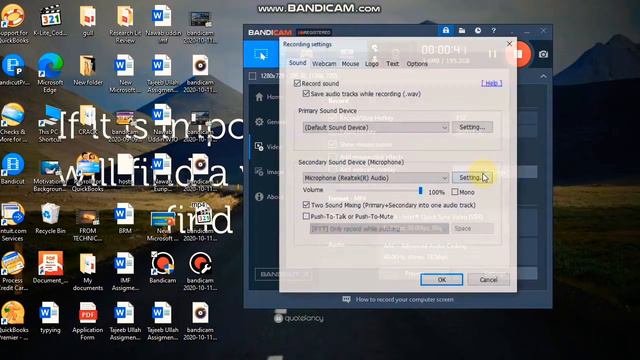Click Bandicut button at bottom of Bandicam window

point(282,274)
